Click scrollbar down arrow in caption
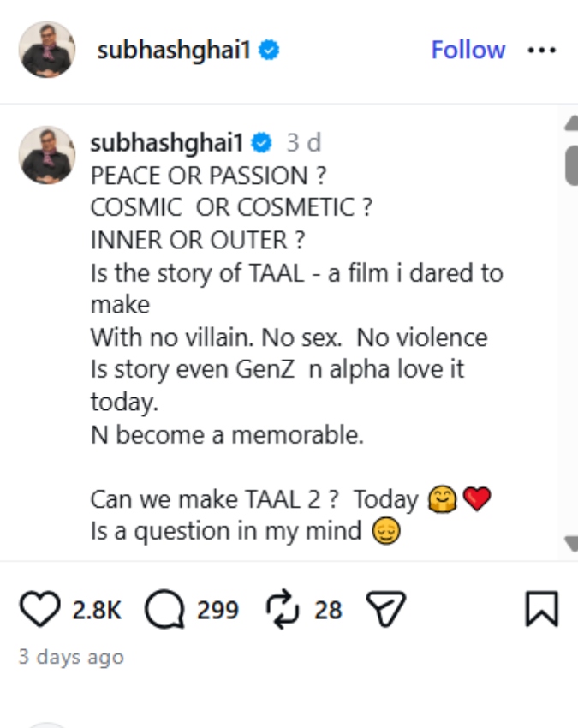The image size is (578, 728). tap(571, 543)
